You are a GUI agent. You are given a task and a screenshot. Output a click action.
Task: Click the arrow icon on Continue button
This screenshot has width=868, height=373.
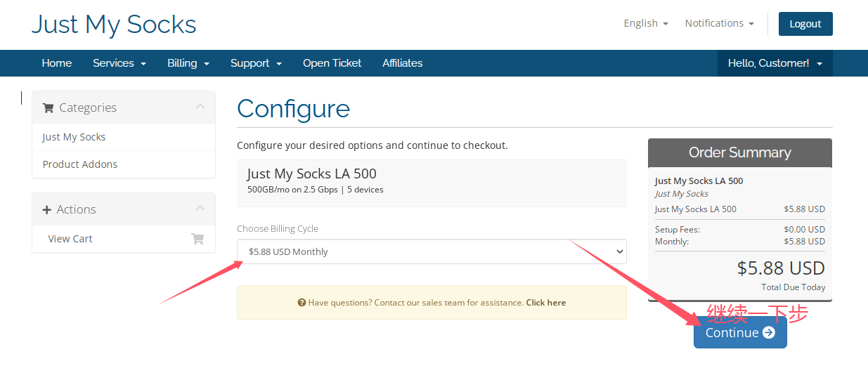tap(769, 332)
